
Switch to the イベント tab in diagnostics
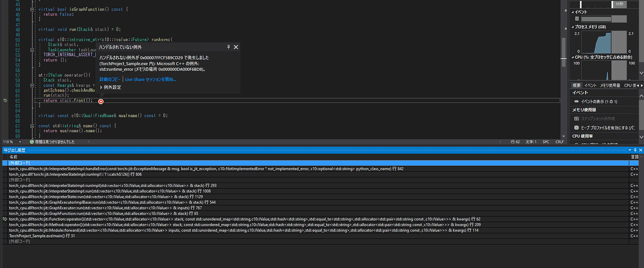(x=590, y=85)
